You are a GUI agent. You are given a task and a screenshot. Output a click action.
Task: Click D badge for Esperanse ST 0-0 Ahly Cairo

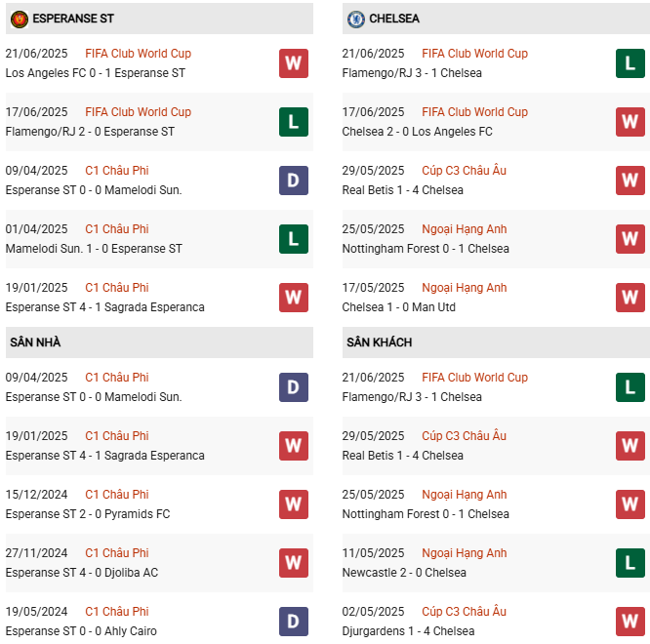pos(293,622)
